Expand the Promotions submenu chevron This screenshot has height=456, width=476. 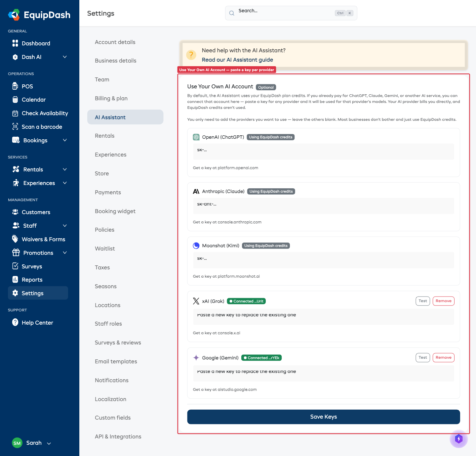tap(65, 252)
